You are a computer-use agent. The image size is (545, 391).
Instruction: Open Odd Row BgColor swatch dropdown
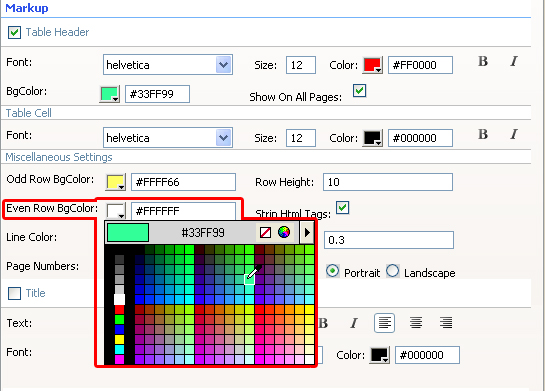[x=116, y=182]
